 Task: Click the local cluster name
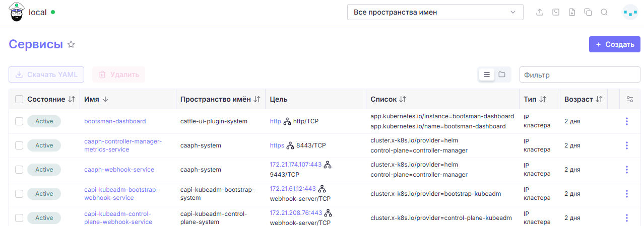click(38, 12)
